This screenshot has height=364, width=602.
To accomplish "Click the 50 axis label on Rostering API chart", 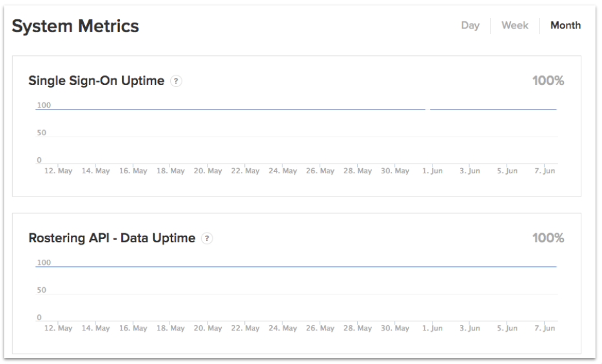I will 41,290.
